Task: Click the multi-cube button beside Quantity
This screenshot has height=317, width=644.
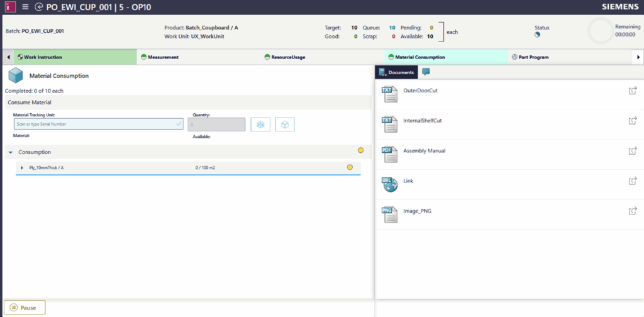Action: click(x=260, y=125)
